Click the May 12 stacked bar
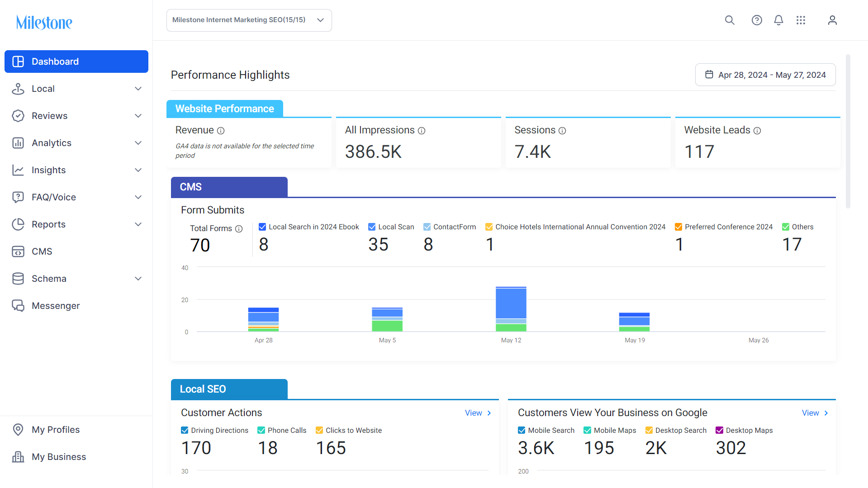The image size is (868, 488). coord(511,309)
